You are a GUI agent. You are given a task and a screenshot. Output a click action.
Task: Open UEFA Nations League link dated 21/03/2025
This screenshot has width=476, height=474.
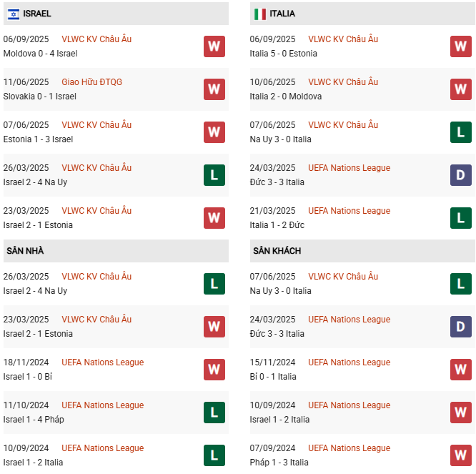(x=349, y=211)
